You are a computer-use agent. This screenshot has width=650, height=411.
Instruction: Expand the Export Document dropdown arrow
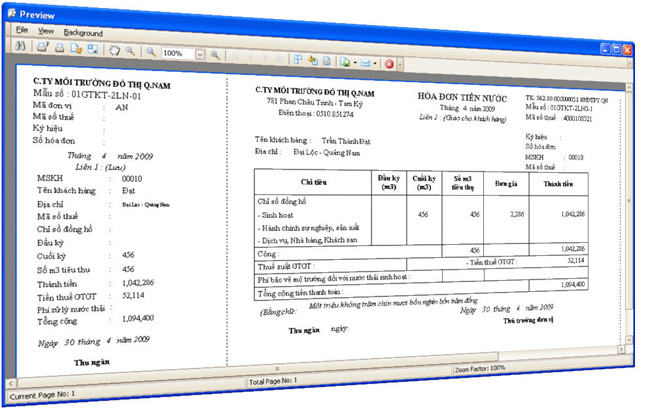(x=353, y=62)
